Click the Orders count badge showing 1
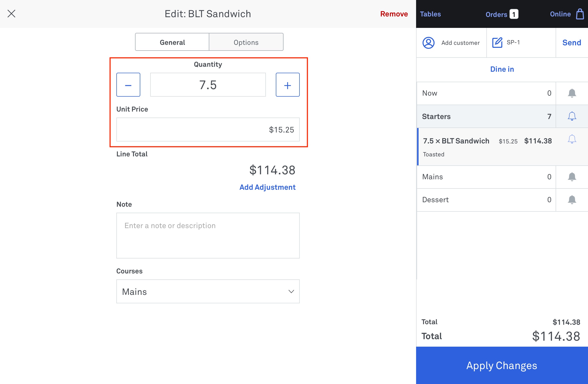The image size is (588, 384). tap(514, 14)
